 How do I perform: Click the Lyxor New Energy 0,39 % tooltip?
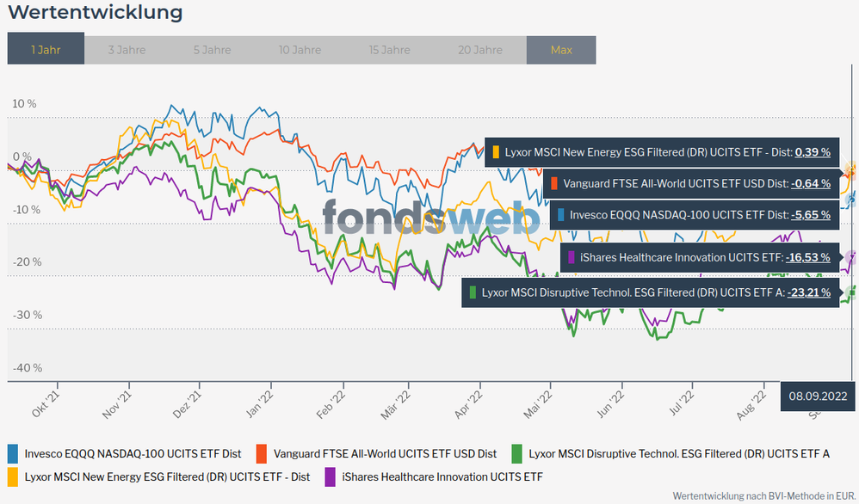tap(661, 152)
